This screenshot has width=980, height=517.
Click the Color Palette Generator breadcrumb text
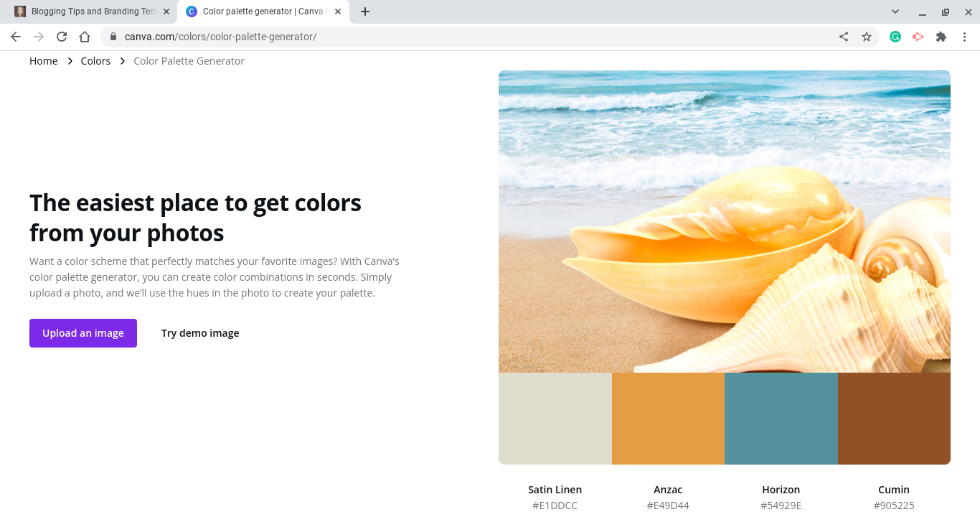pos(189,61)
